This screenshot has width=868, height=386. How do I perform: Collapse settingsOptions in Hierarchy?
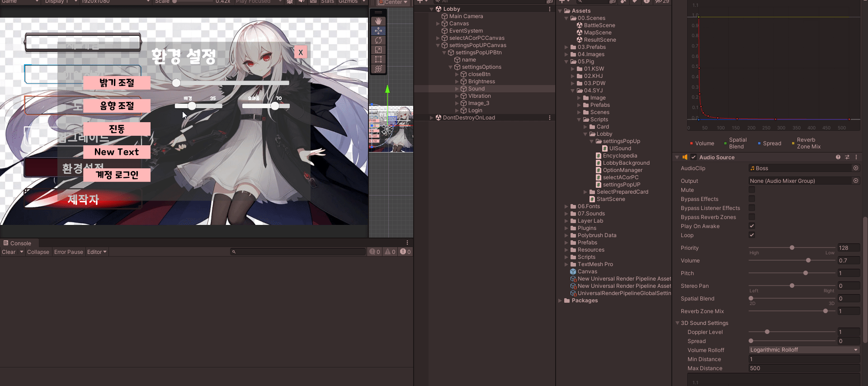click(x=450, y=67)
